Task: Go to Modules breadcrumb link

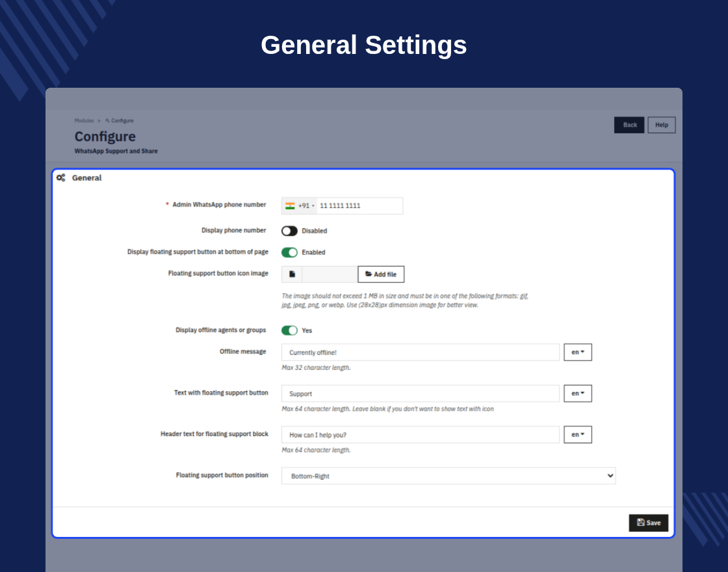Action: [84, 121]
